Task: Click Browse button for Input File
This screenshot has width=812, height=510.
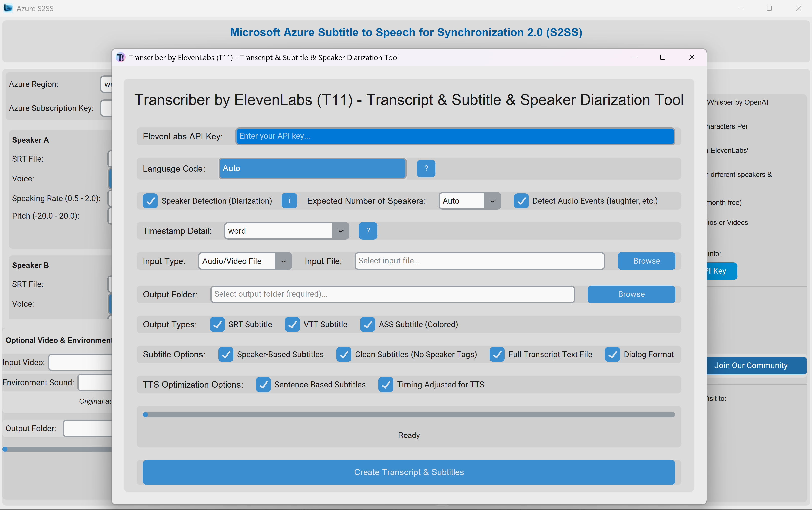Action: [x=646, y=261]
